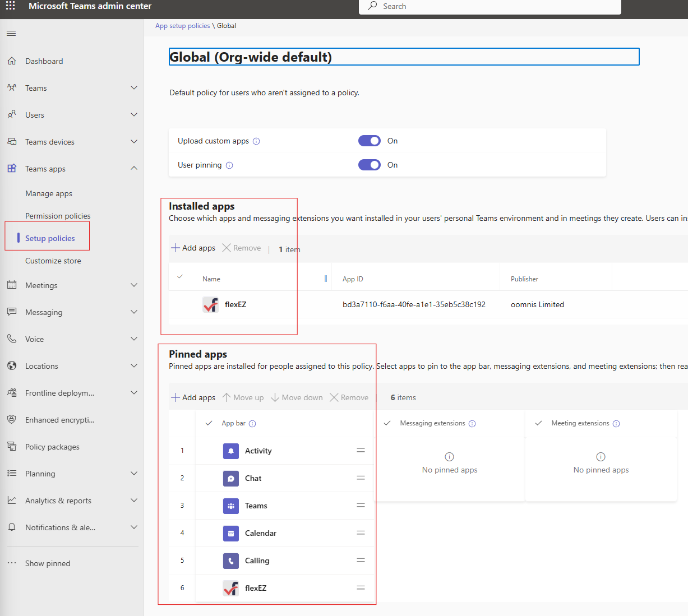The image size is (688, 616).
Task: Click the Locations globe icon
Action: pos(12,366)
